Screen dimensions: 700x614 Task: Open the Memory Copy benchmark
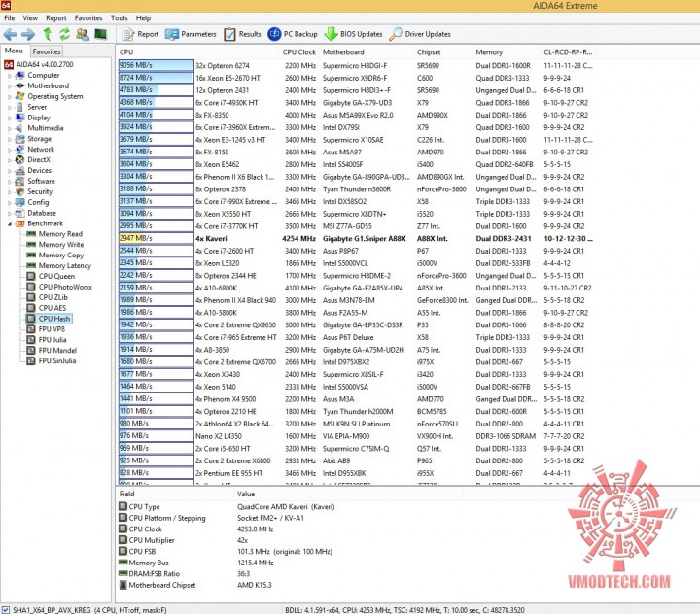tap(61, 256)
